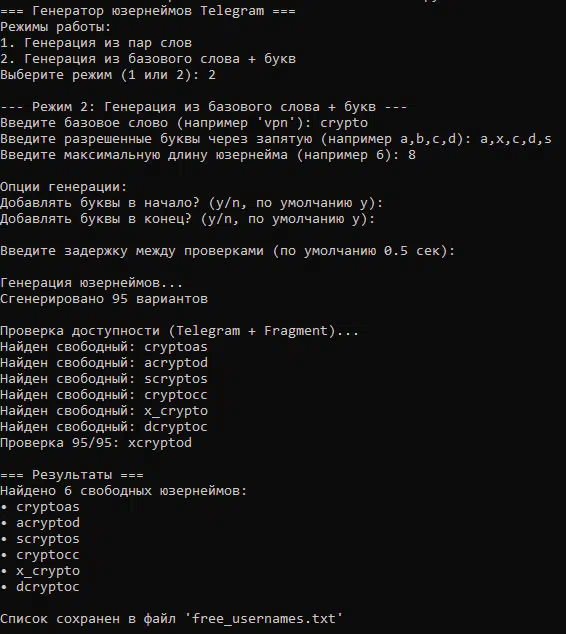Screen dimensions: 566x634
Task: Click the allowed letters value 'a,x,c,d,s'
Action: tap(516, 139)
